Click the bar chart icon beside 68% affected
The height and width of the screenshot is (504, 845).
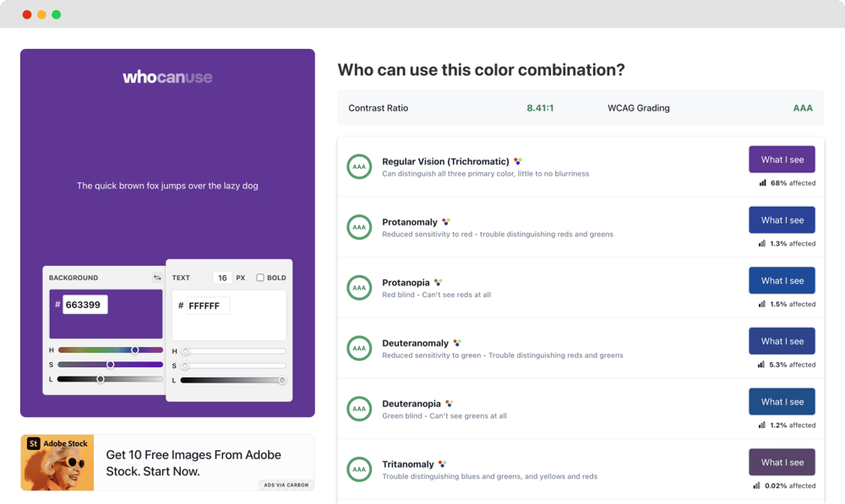point(762,182)
